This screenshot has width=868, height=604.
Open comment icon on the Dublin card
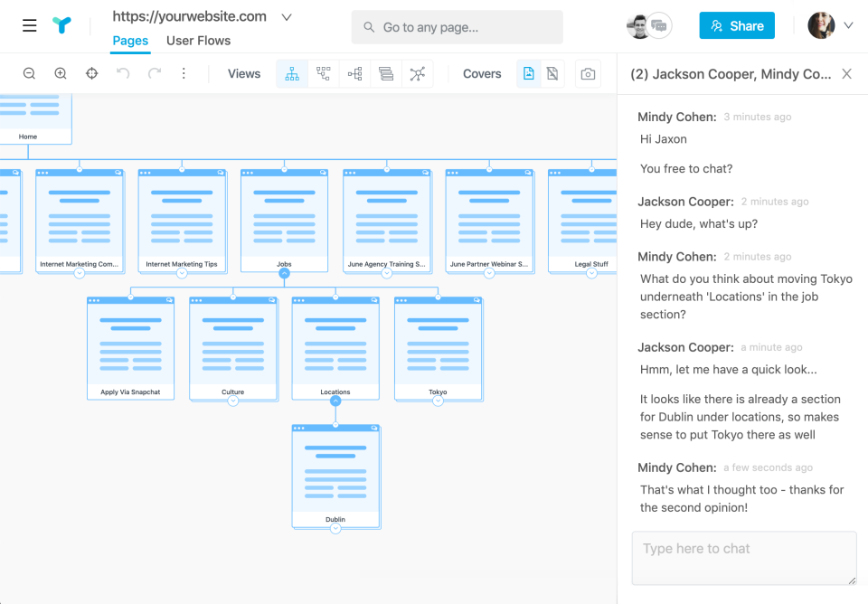(374, 429)
